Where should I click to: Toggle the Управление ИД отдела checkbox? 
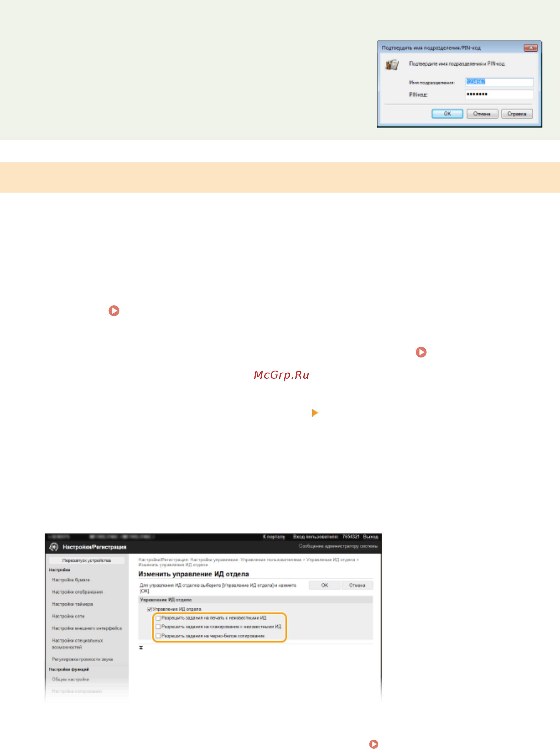[x=149, y=609]
